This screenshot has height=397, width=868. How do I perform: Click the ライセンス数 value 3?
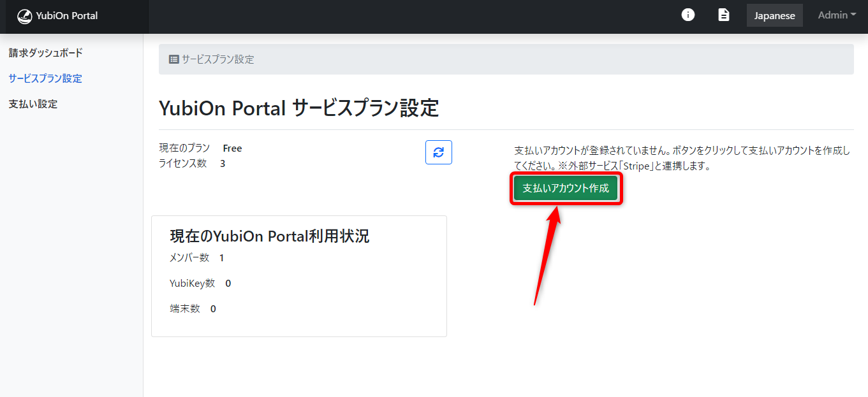pos(223,164)
